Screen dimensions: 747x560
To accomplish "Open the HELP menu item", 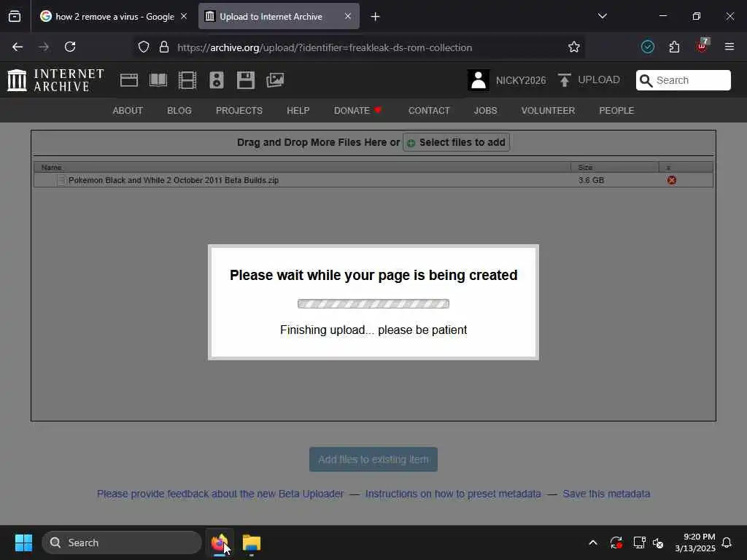I will coord(298,111).
